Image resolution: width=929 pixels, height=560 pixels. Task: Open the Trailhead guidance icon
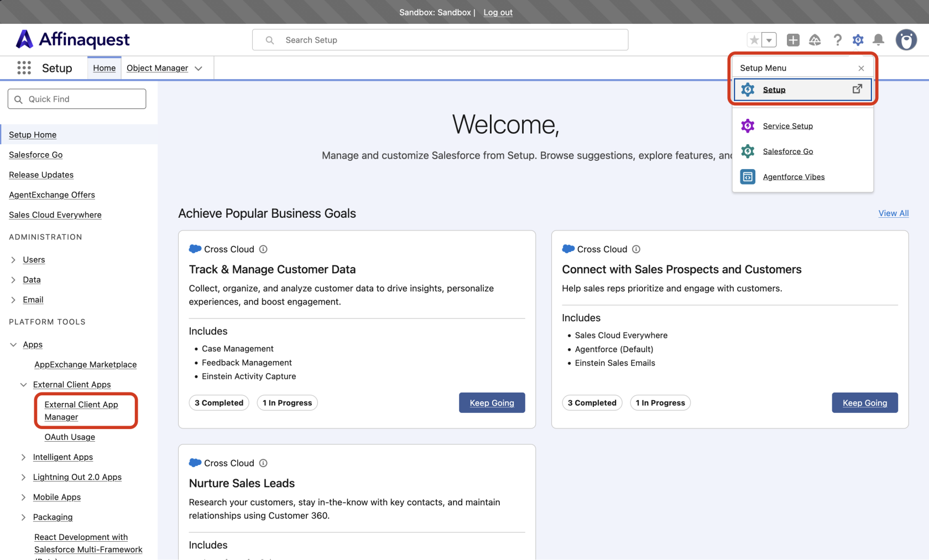[815, 40]
